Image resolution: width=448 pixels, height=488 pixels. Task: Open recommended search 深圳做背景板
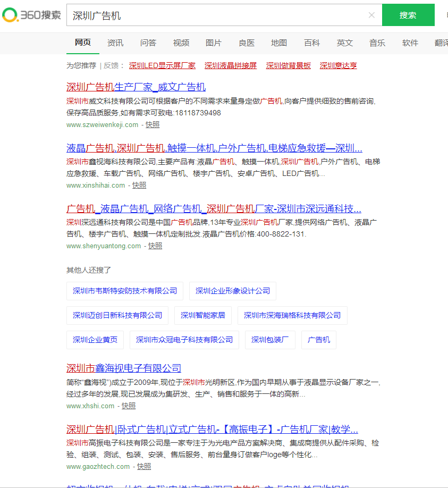point(289,66)
